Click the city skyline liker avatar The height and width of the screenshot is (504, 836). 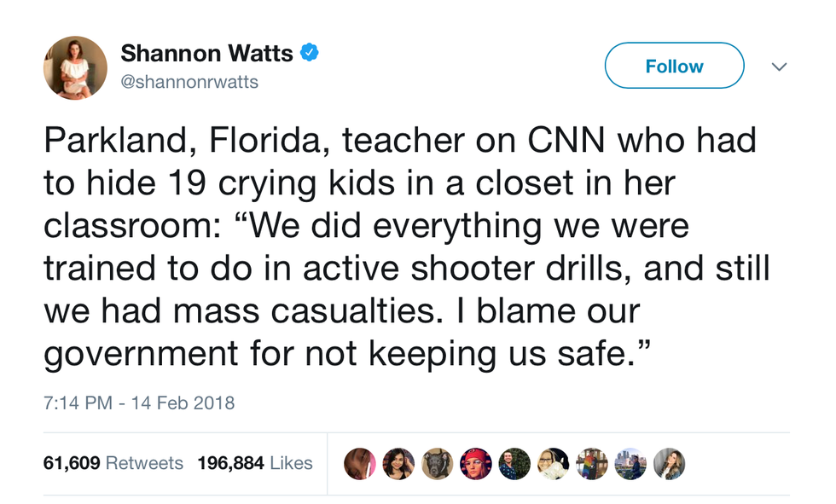tap(630, 463)
